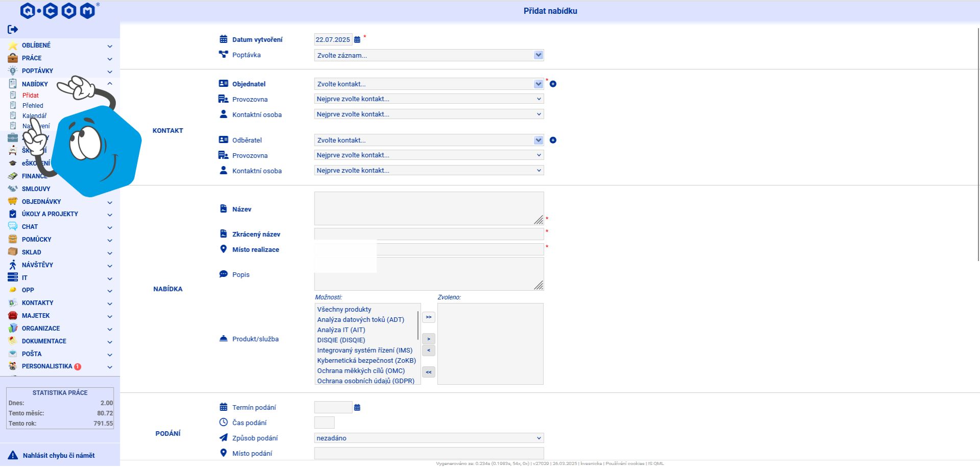
Task: Open the Objednatel contact dropdown
Action: (x=429, y=84)
